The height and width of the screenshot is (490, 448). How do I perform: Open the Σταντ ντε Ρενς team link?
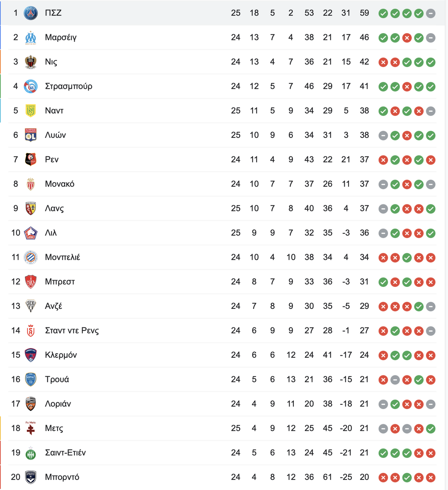pos(72,331)
